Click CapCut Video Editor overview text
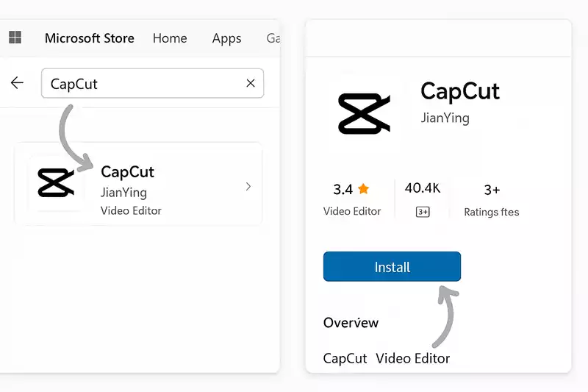The width and height of the screenshot is (588, 392). [x=387, y=358]
